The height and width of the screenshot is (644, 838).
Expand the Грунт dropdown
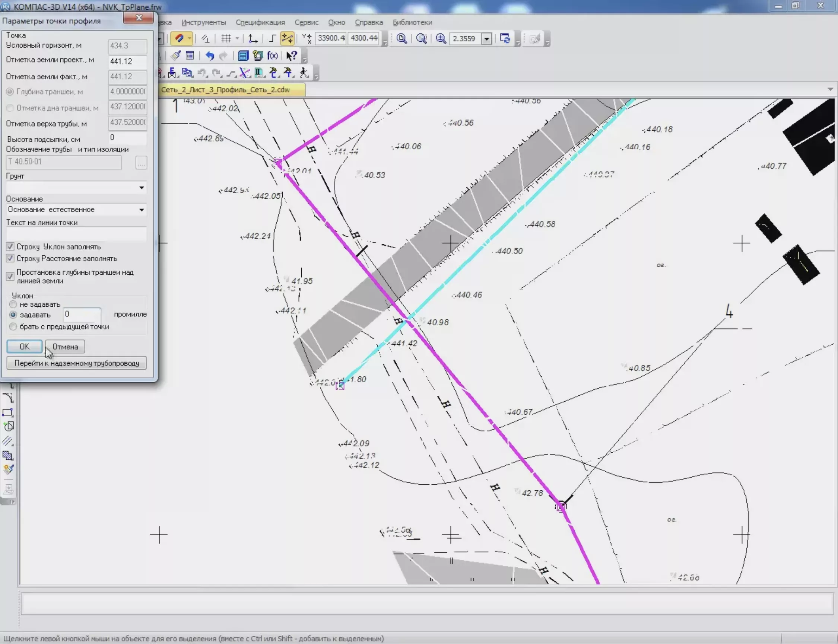pos(142,188)
